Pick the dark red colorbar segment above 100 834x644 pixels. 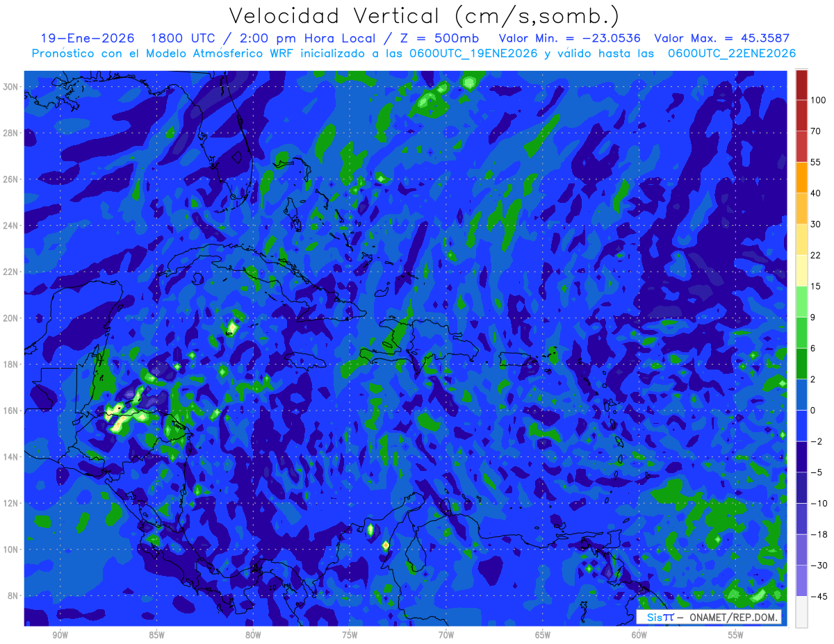tap(801, 85)
